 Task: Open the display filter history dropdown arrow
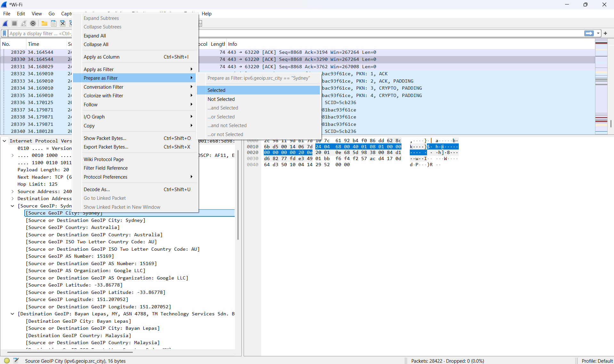click(598, 33)
